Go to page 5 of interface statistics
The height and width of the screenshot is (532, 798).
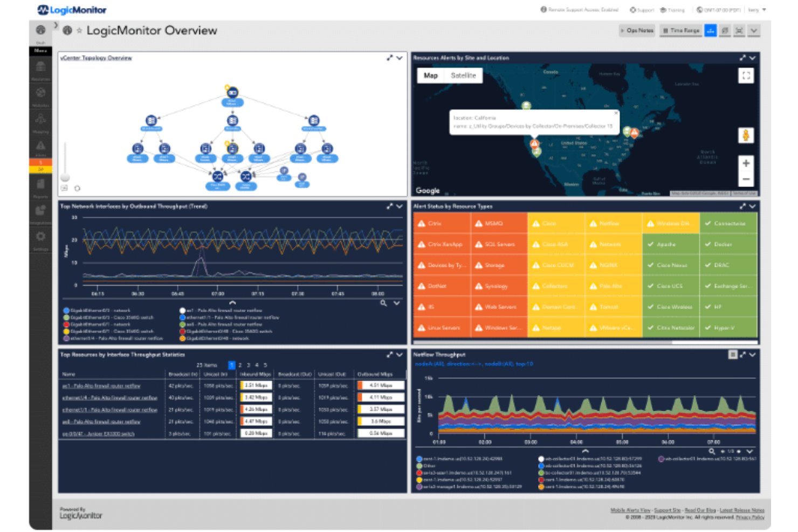265,365
